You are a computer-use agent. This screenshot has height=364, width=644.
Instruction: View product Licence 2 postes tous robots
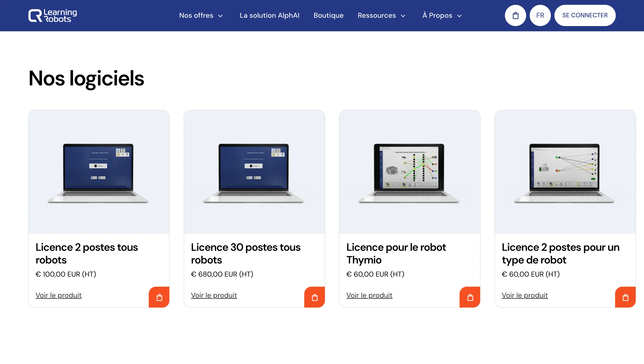point(58,295)
